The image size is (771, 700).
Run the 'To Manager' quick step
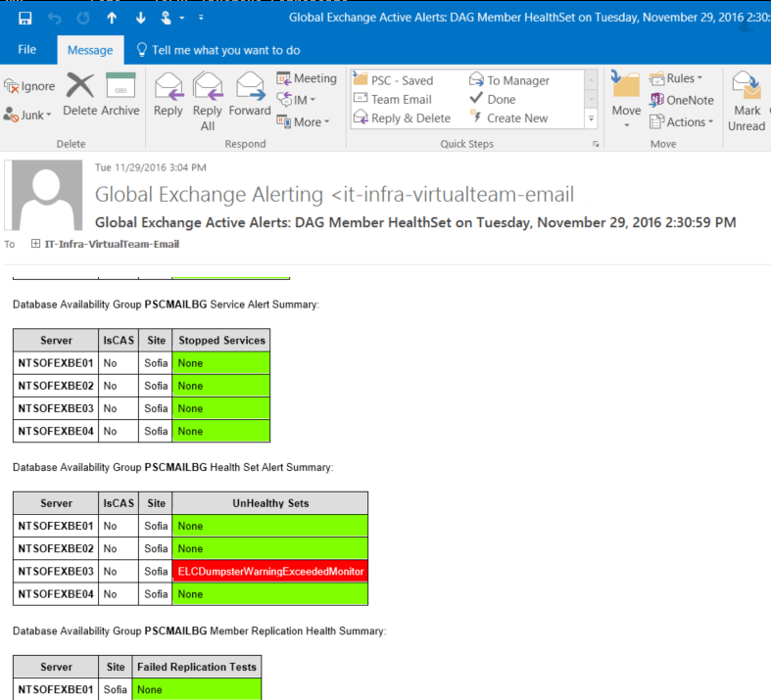pos(509,80)
